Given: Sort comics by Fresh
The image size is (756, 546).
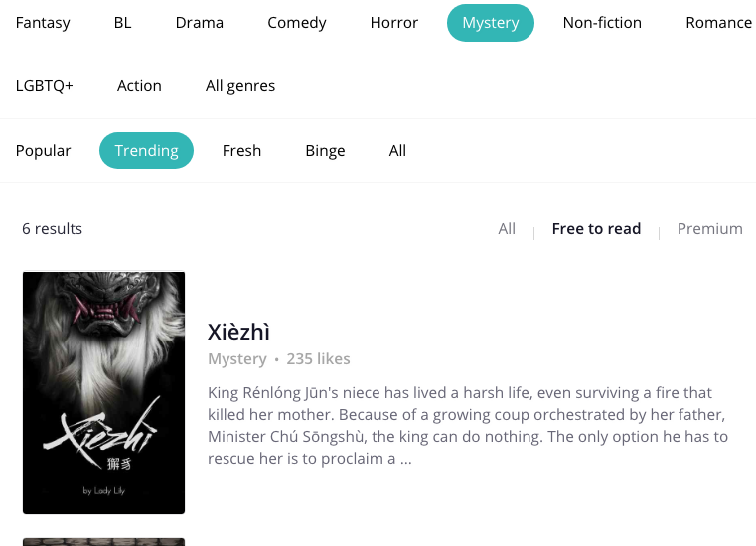Looking at the screenshot, I should coord(241,151).
